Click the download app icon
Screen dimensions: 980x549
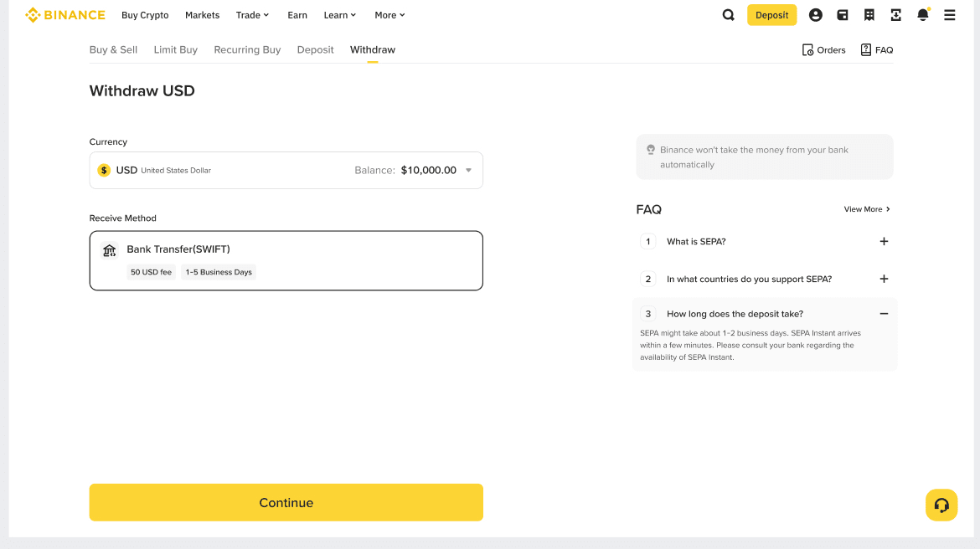point(896,15)
